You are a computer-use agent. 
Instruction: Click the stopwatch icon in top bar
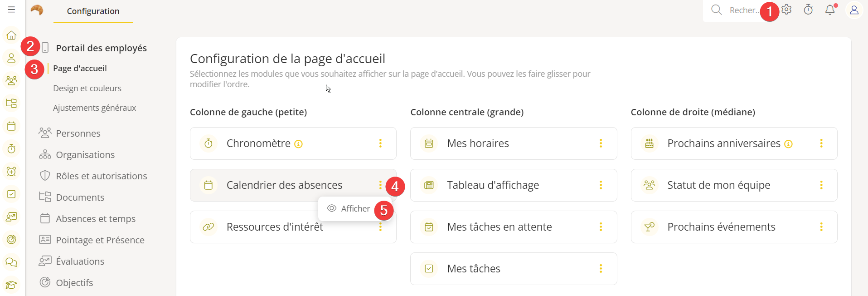[808, 10]
